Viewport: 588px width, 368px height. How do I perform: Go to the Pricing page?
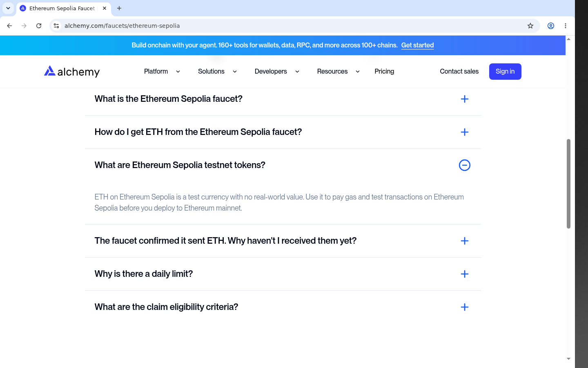point(384,72)
